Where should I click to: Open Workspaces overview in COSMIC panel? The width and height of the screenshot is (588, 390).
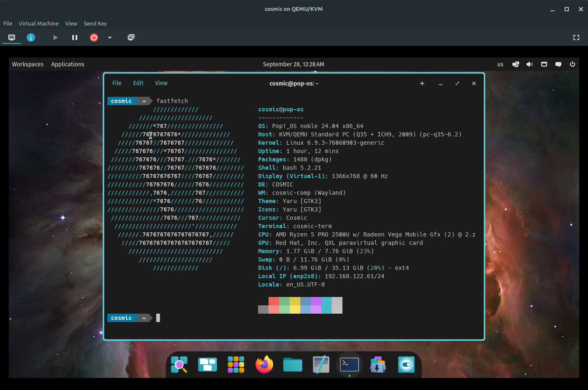click(x=28, y=64)
